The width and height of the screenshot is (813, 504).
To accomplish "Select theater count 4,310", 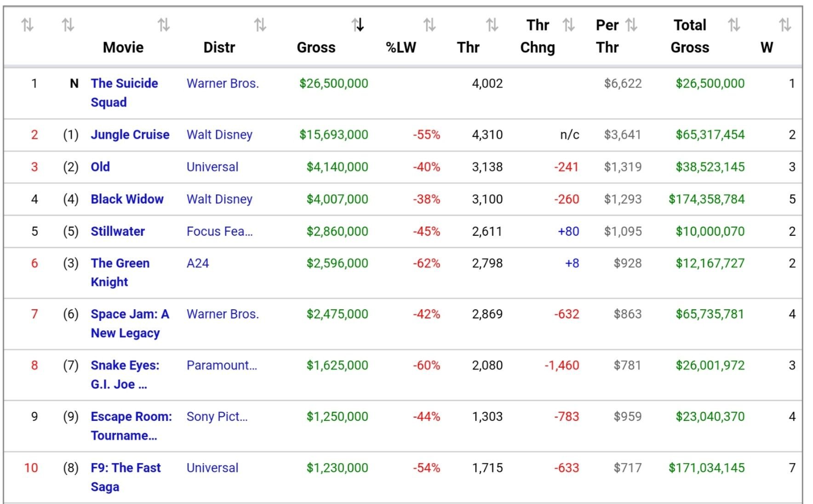I will pyautogui.click(x=487, y=135).
